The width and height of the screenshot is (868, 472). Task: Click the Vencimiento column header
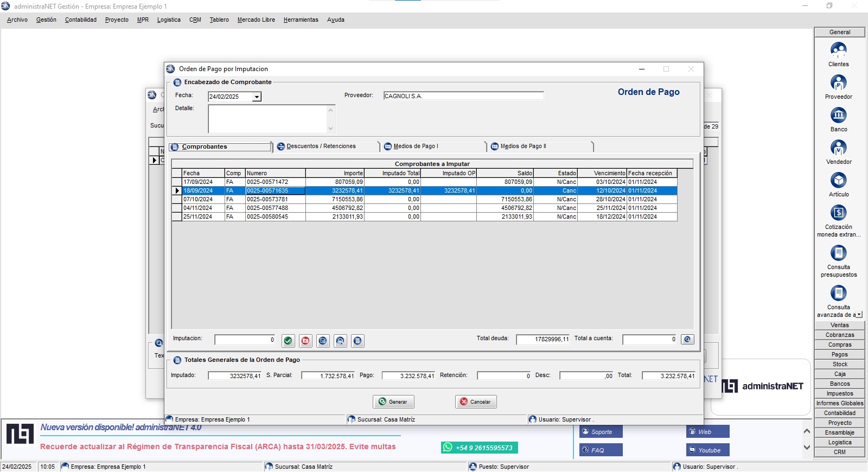602,173
